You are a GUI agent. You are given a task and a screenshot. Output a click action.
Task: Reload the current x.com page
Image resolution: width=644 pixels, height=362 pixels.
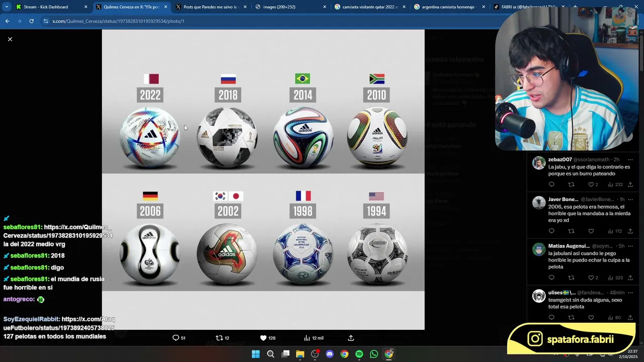(x=31, y=21)
